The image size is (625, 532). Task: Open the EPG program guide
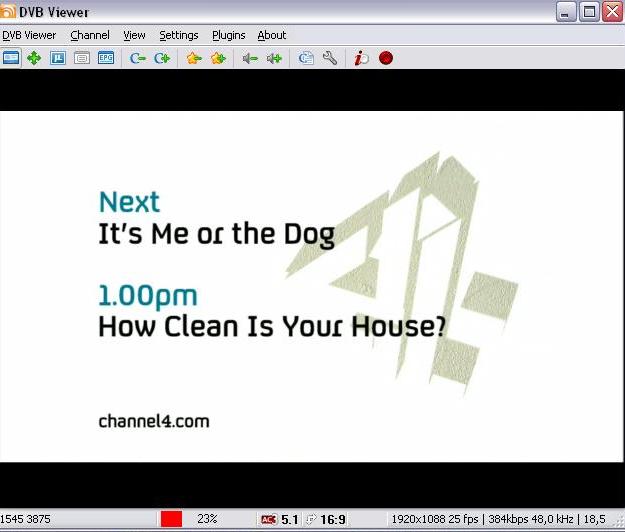coord(106,58)
